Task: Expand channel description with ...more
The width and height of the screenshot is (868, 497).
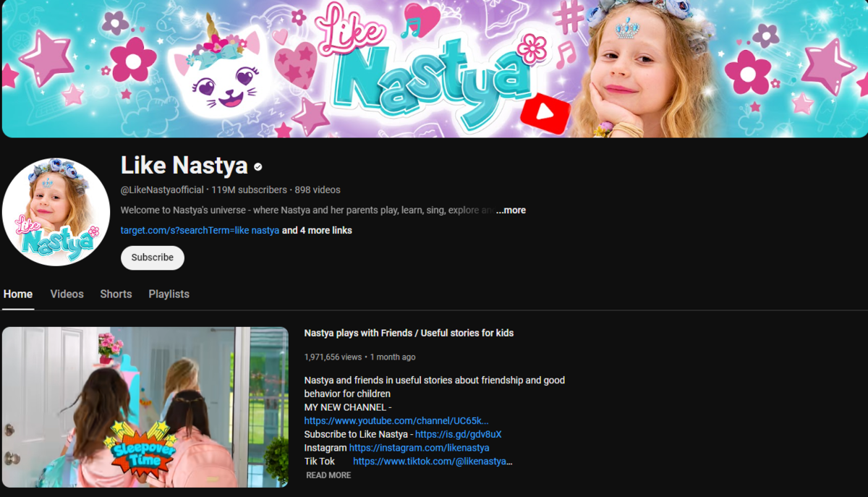Action: coord(511,211)
